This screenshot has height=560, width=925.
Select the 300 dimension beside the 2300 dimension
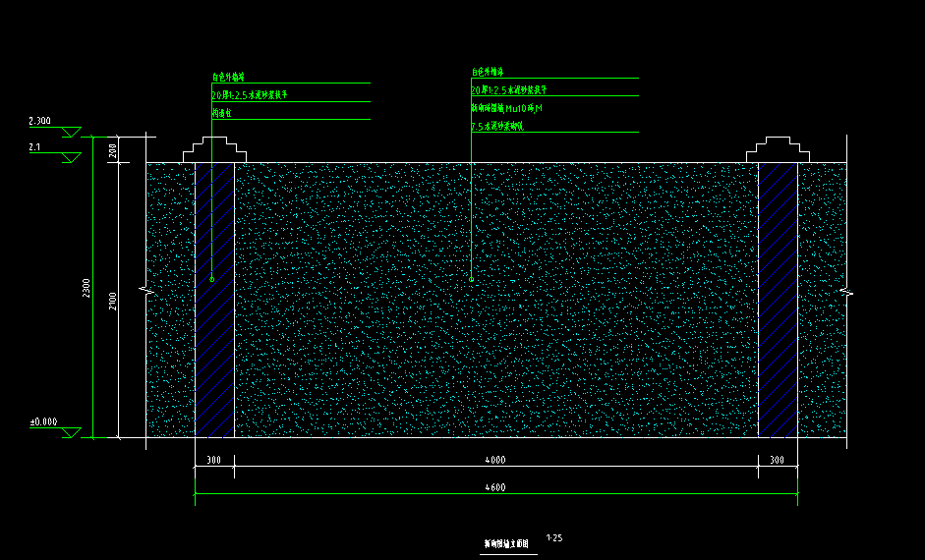click(213, 460)
